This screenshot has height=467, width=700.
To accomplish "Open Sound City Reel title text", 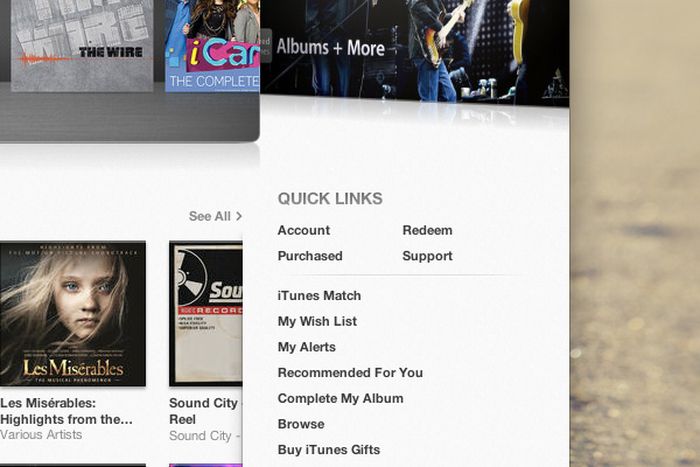I will [203, 411].
